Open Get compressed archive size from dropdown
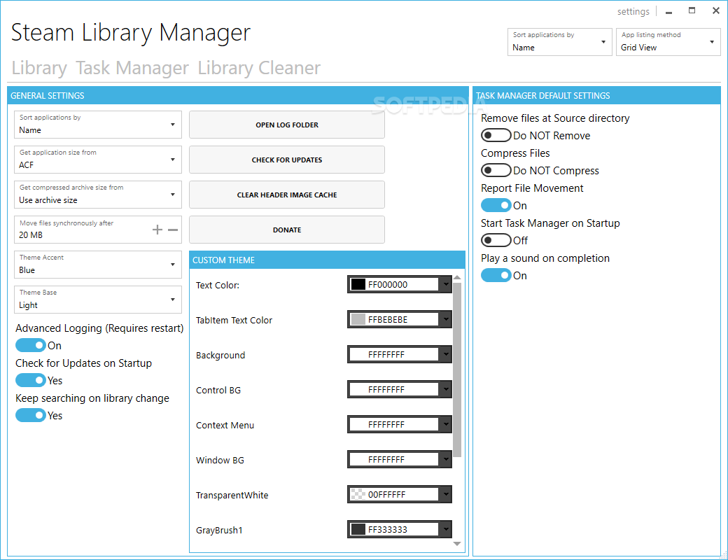728x560 pixels. pos(98,195)
